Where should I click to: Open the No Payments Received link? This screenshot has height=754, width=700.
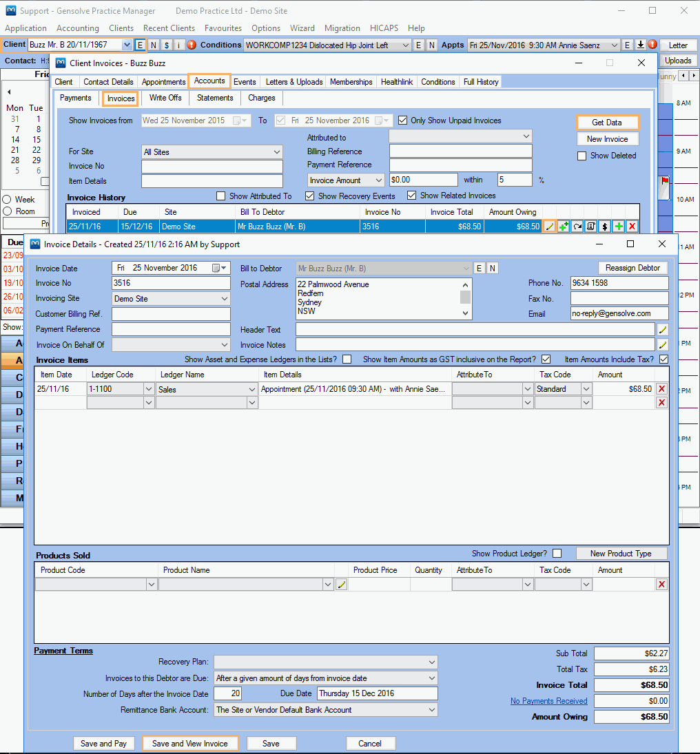pos(548,701)
